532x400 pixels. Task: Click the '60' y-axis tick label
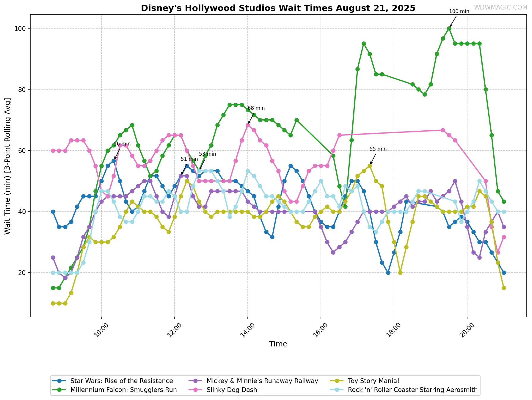[23, 151]
